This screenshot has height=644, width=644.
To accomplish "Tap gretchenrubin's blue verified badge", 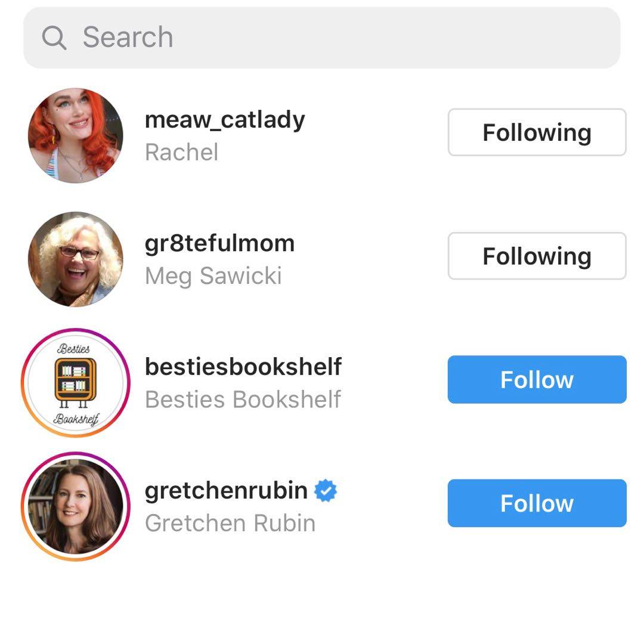I will [326, 491].
